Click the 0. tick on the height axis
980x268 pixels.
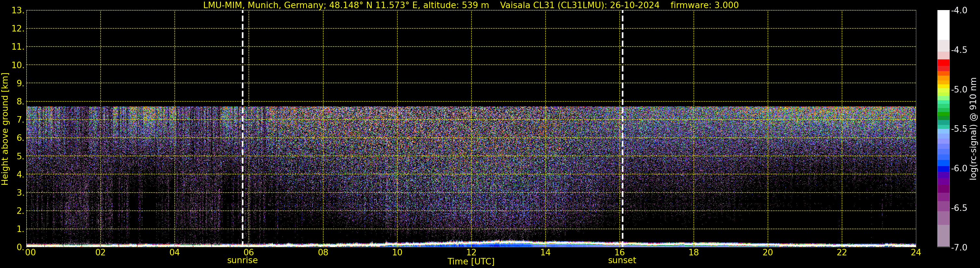pyautogui.click(x=20, y=247)
